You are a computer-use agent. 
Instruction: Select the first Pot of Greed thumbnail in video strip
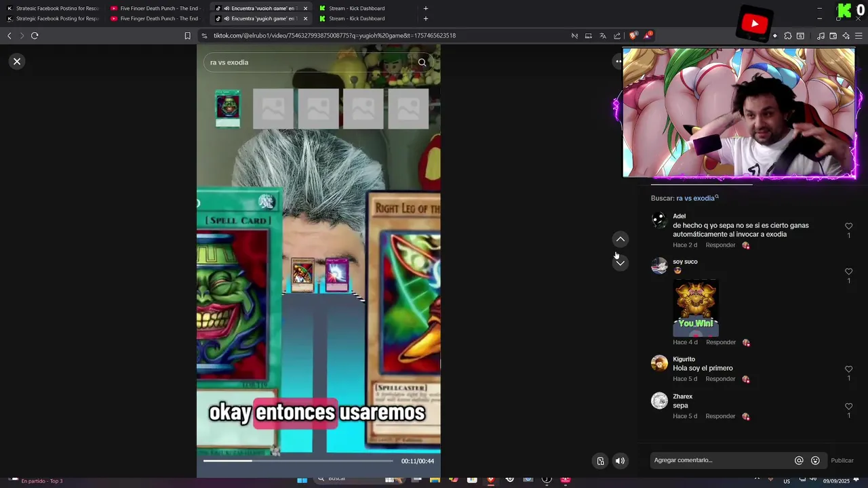[227, 108]
